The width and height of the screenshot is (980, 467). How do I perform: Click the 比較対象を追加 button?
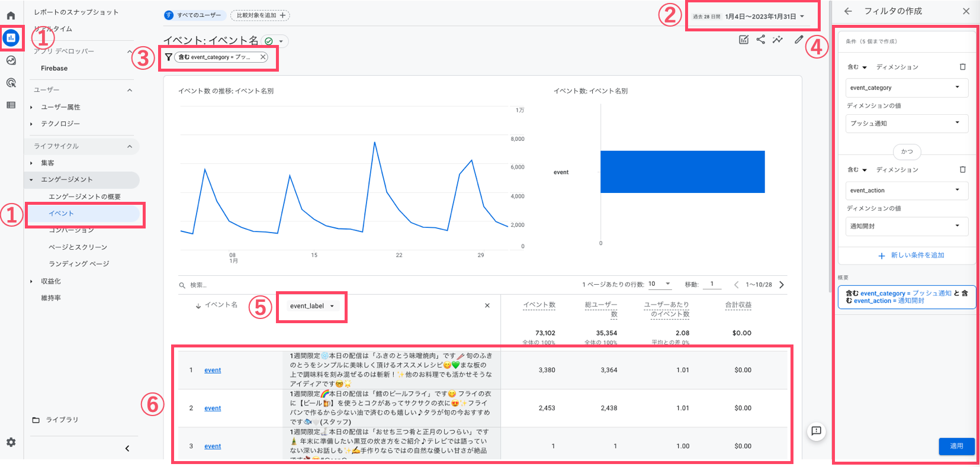(260, 15)
